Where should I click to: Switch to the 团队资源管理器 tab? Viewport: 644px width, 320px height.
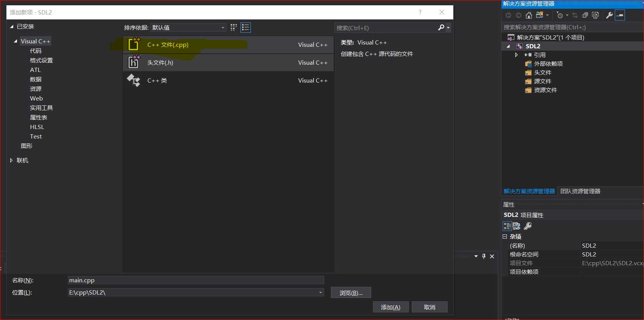point(580,191)
